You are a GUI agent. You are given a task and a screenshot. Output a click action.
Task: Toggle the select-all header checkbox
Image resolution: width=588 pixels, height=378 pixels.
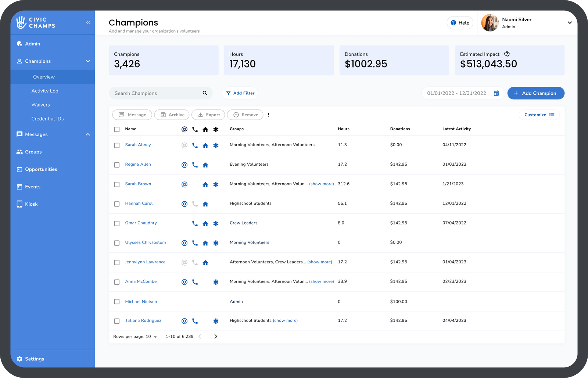[117, 129]
